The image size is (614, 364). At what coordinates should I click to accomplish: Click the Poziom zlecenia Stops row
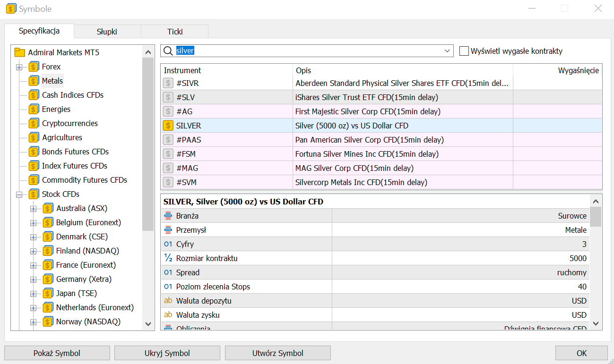click(375, 287)
